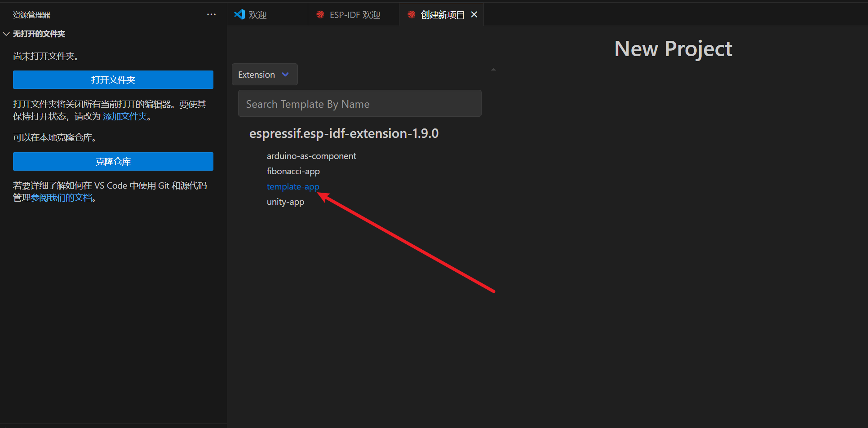
Task: Switch to the ESP-IDF 欢迎 tab
Action: pyautogui.click(x=354, y=15)
